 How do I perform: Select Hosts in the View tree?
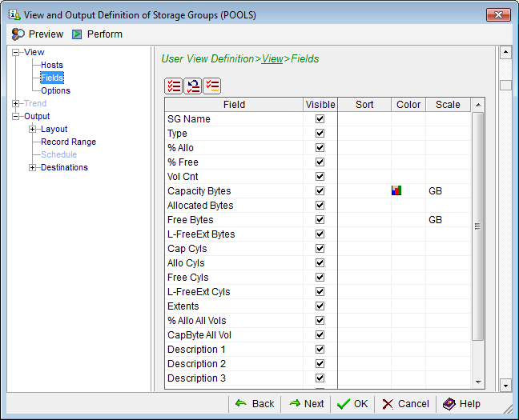(x=52, y=65)
